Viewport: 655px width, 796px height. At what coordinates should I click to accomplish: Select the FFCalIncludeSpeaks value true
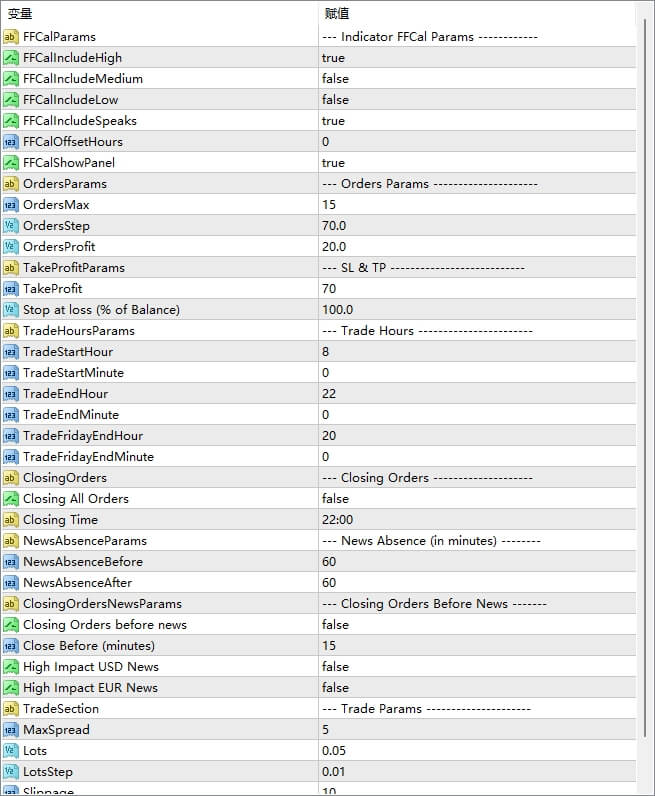pyautogui.click(x=333, y=121)
